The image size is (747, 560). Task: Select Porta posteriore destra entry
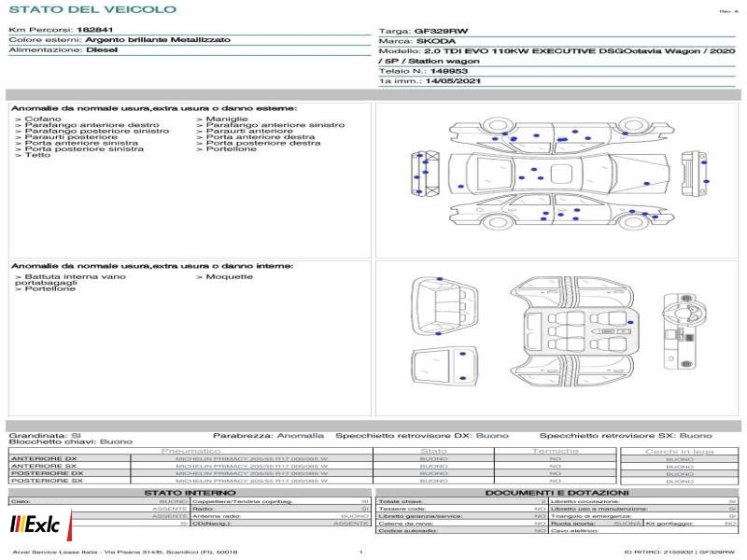pyautogui.click(x=259, y=143)
